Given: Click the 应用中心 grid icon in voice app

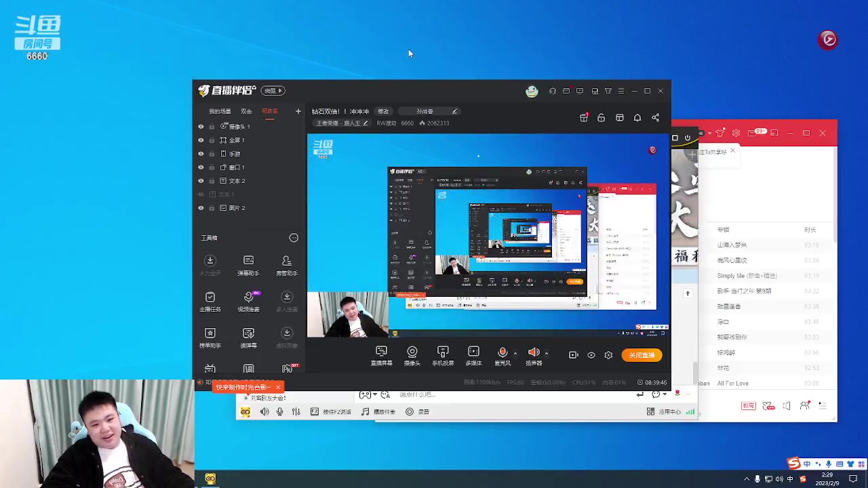Looking at the screenshot, I should pos(650,411).
